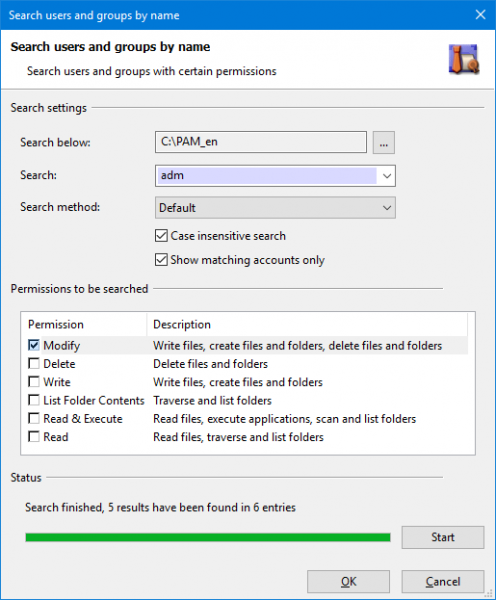
Task: Click into the Search below path field
Action: pyautogui.click(x=261, y=142)
